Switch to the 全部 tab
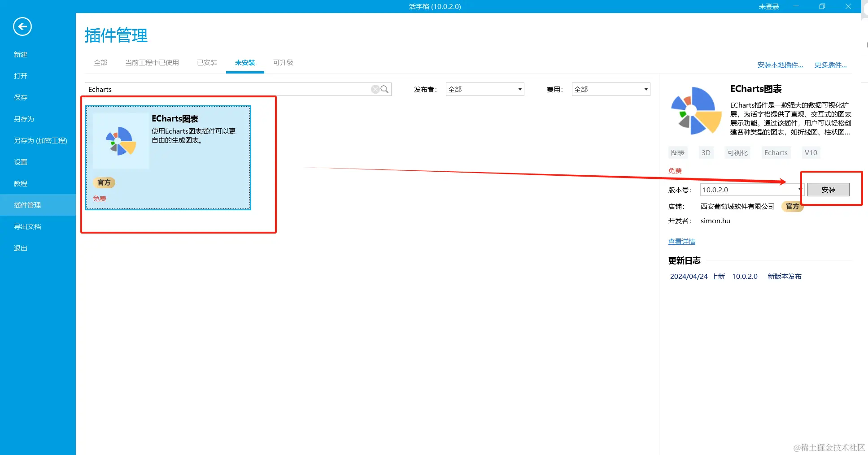868x455 pixels. [100, 63]
